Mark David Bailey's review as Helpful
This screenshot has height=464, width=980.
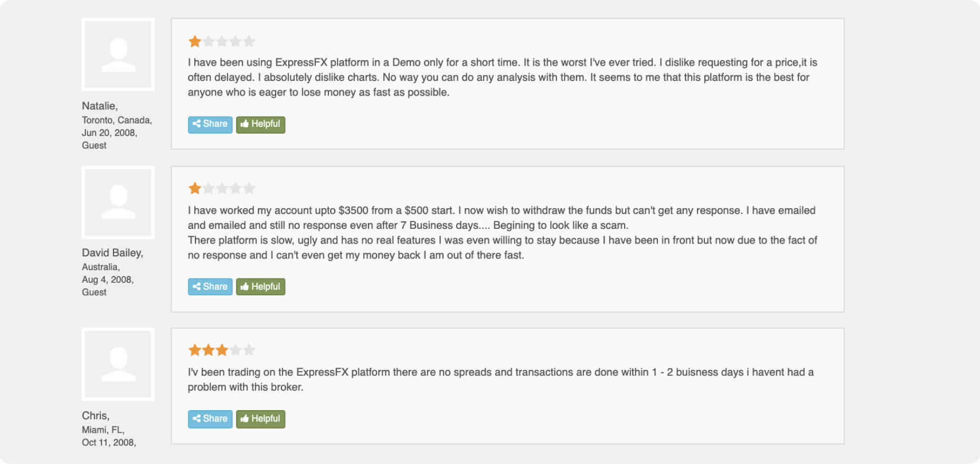tap(260, 286)
